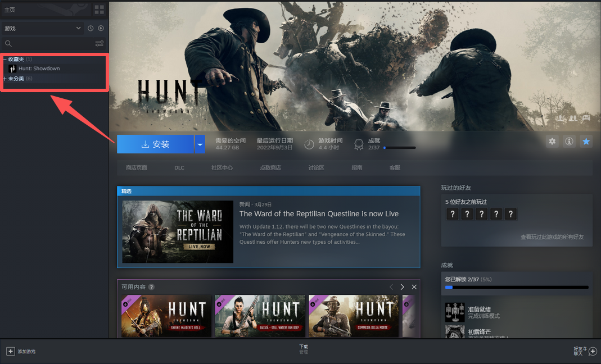Viewport: 601px width, 364px height.
Task: Expand the 未分类 category
Action: pyautogui.click(x=5, y=79)
